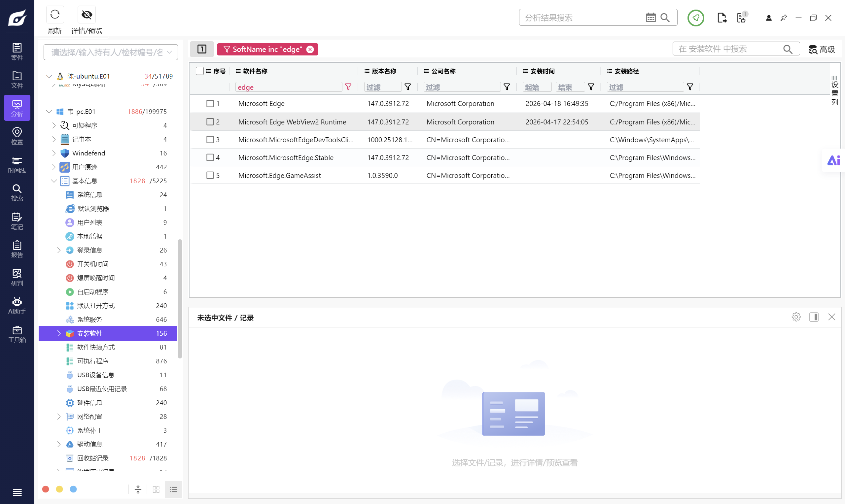This screenshot has height=504, width=845.
Task: Open the 工具箱 toolbox icon
Action: (x=17, y=334)
